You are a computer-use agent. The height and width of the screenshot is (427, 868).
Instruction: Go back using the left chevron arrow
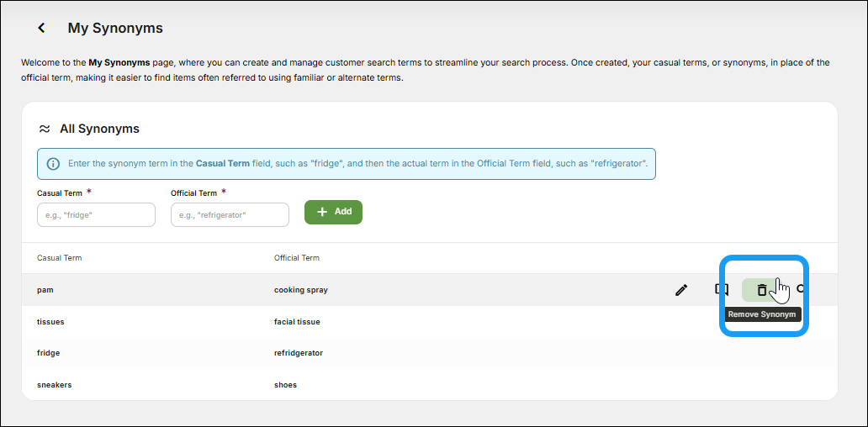click(x=41, y=29)
